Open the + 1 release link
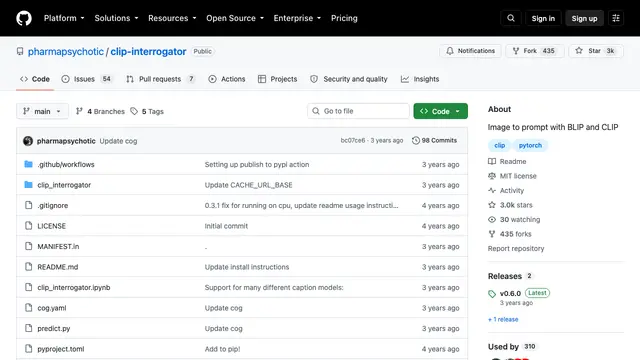 click(503, 320)
